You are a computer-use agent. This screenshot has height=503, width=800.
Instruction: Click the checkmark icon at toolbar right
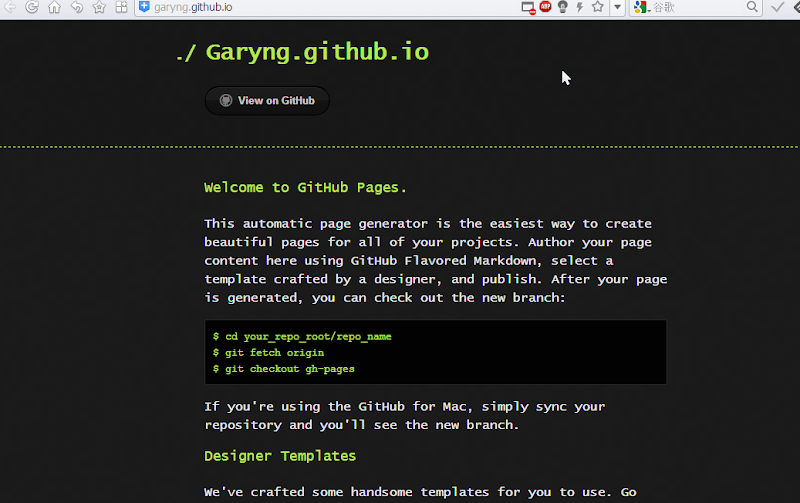click(x=778, y=7)
